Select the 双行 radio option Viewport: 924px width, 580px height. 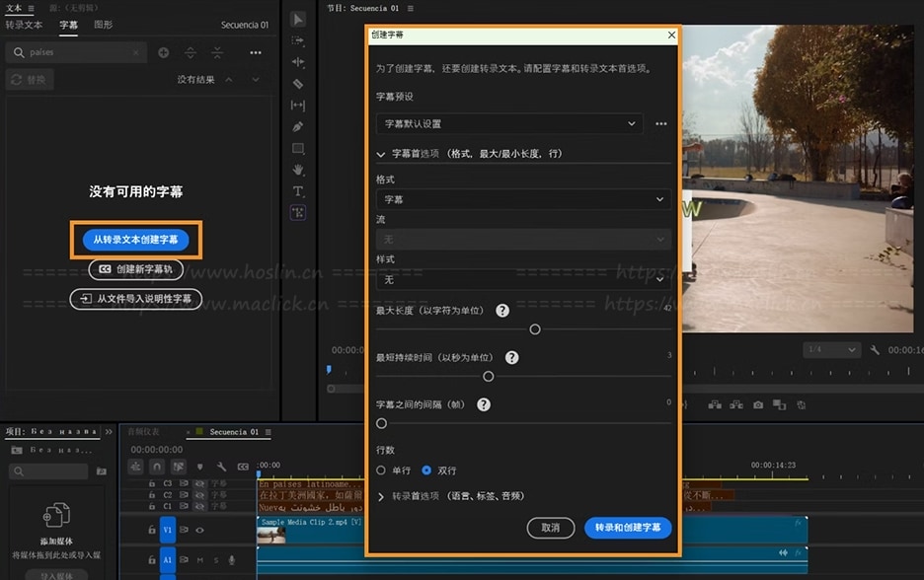(426, 471)
